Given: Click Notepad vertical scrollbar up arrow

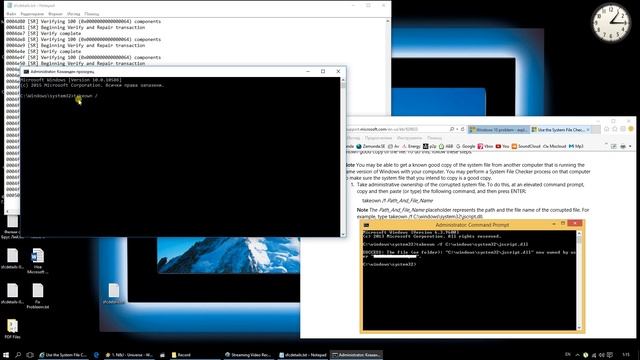Looking at the screenshot, I should (x=388, y=21).
